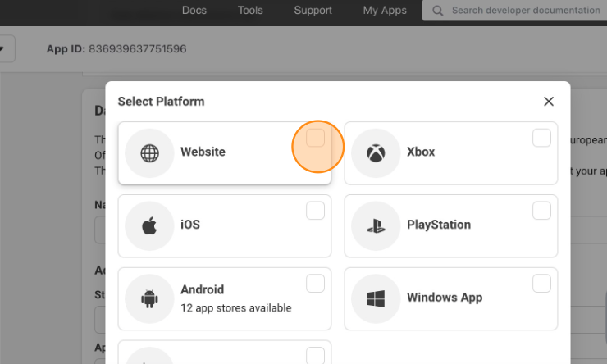This screenshot has width=607, height=364.
Task: Open the Tools menu
Action: (x=250, y=11)
